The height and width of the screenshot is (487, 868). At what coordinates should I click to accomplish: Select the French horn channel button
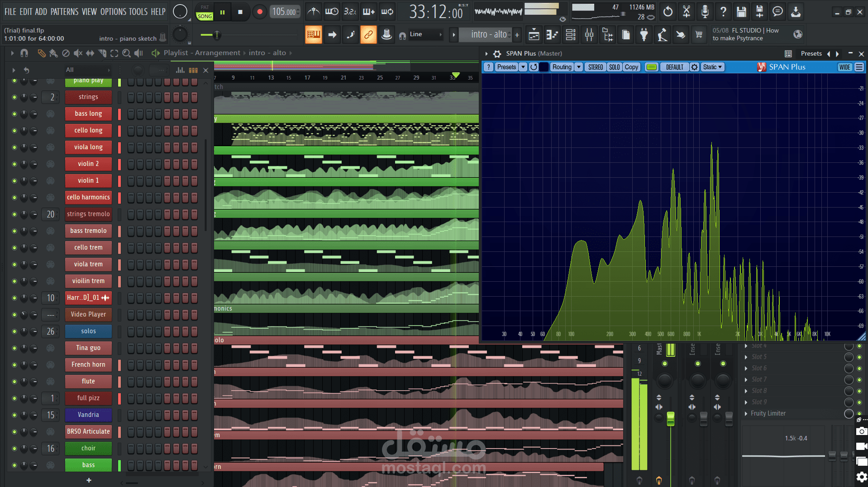(88, 365)
